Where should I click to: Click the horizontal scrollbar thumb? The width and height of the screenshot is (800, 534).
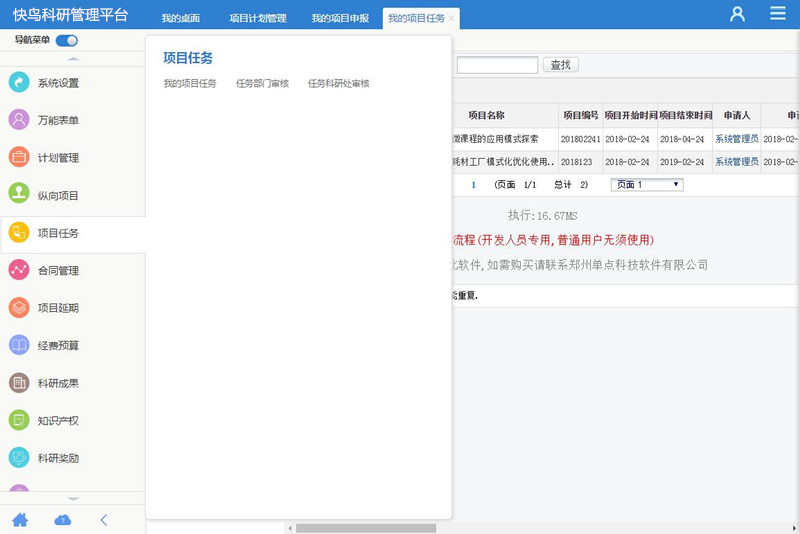tap(366, 528)
